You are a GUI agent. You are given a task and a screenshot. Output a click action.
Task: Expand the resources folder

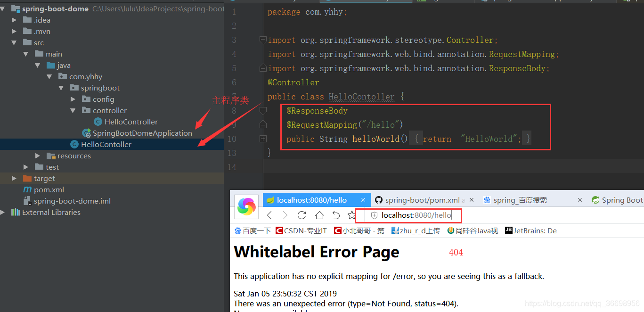tap(38, 156)
